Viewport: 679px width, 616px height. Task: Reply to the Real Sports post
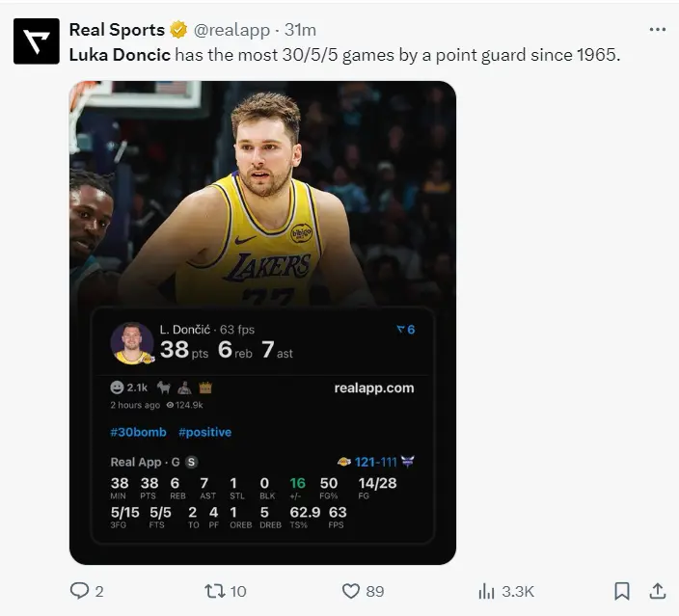(80, 591)
